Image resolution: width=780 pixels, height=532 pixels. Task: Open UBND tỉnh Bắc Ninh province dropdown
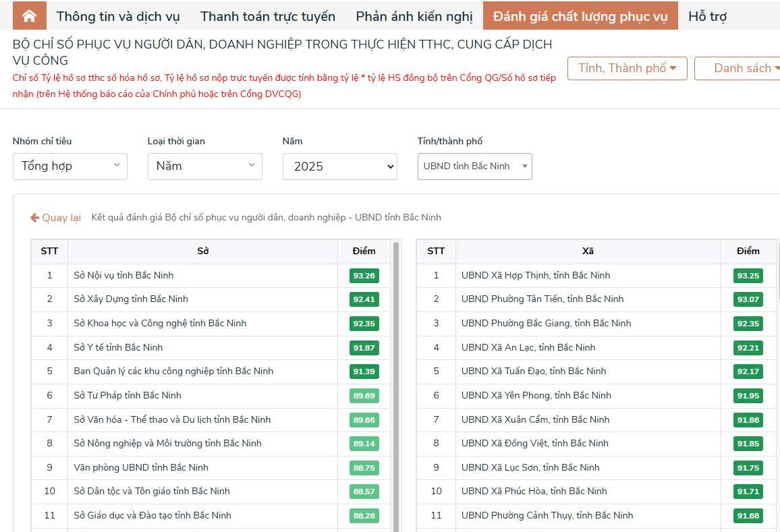coord(474,167)
